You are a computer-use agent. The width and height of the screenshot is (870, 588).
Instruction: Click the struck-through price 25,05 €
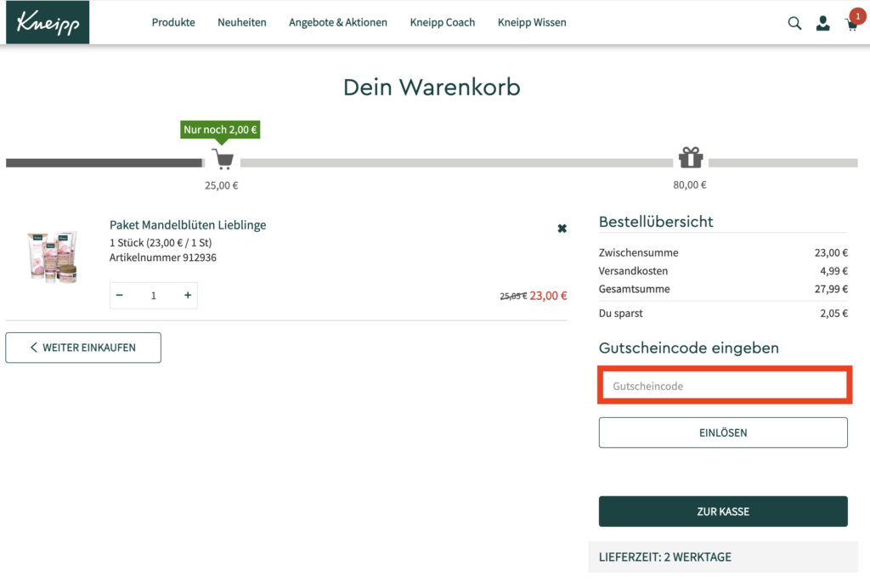click(513, 297)
